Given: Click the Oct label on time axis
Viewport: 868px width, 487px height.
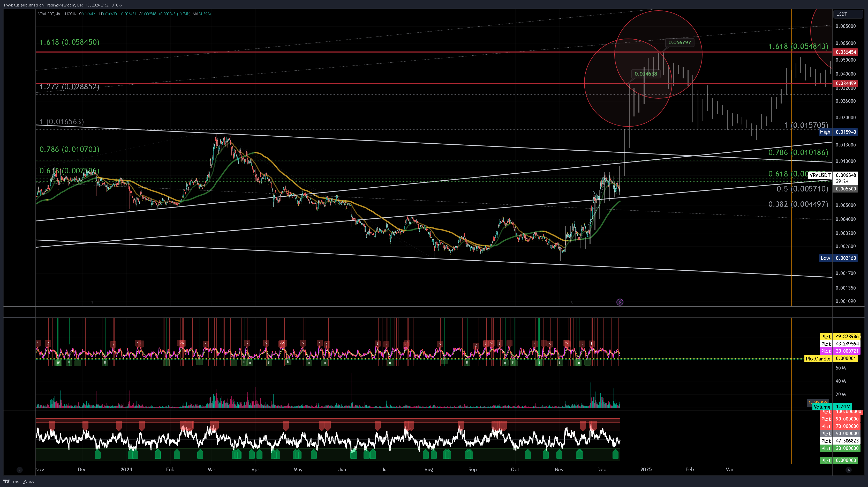Looking at the screenshot, I should (x=515, y=469).
